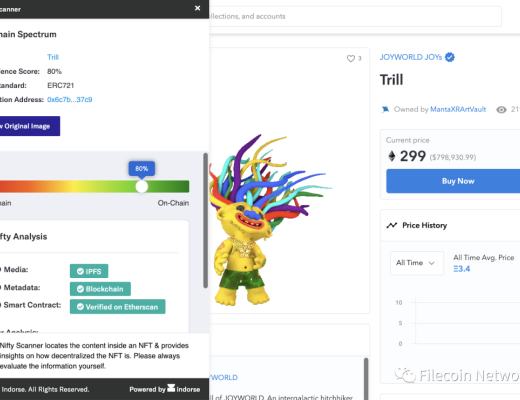Click the eye views icon
520x400 pixels.
[501, 110]
